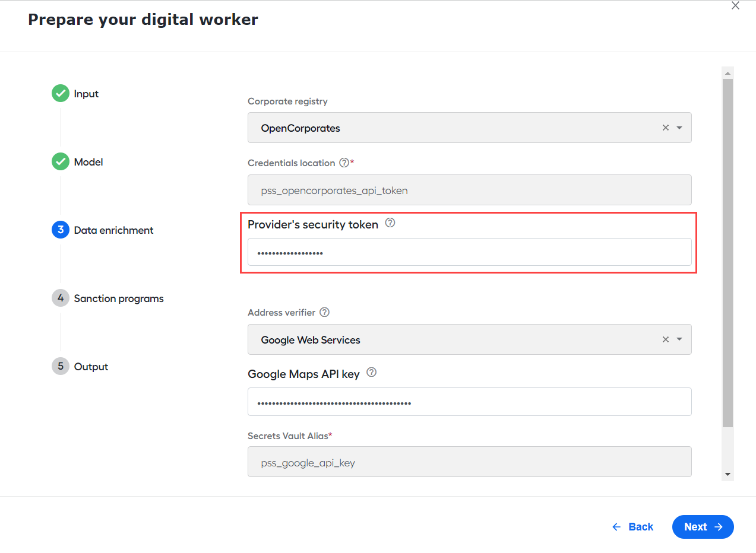The width and height of the screenshot is (756, 553).
Task: Clear the OpenCorporates selection with X
Action: 666,128
